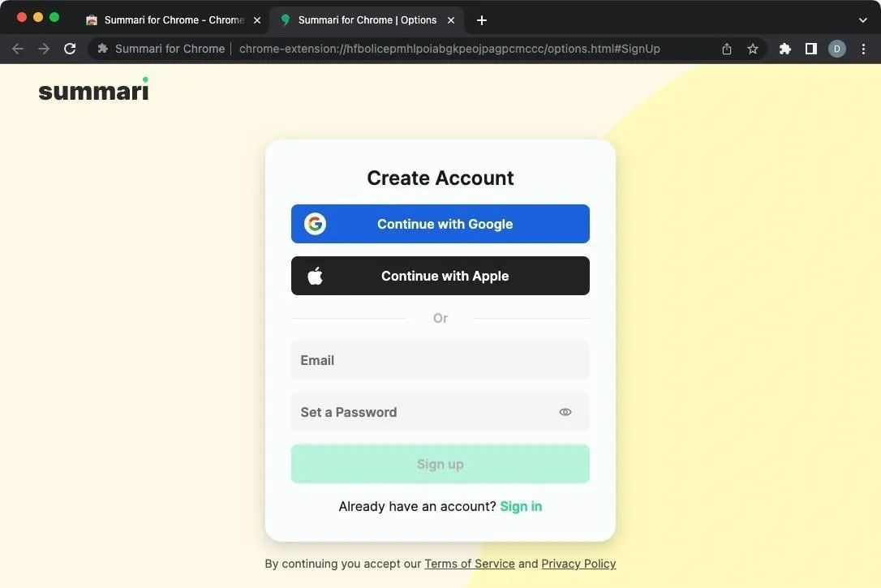Bookmark this page with star icon

tap(753, 49)
